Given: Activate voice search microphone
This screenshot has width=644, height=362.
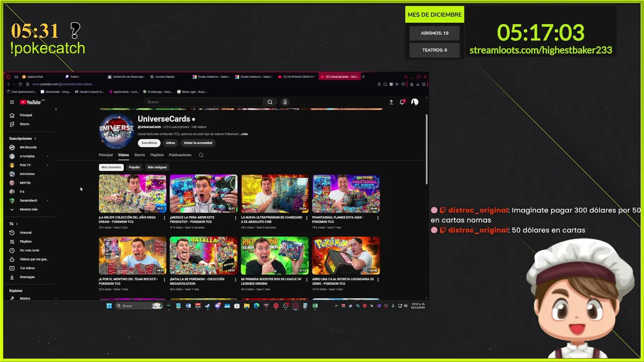Looking at the screenshot, I should pos(285,102).
